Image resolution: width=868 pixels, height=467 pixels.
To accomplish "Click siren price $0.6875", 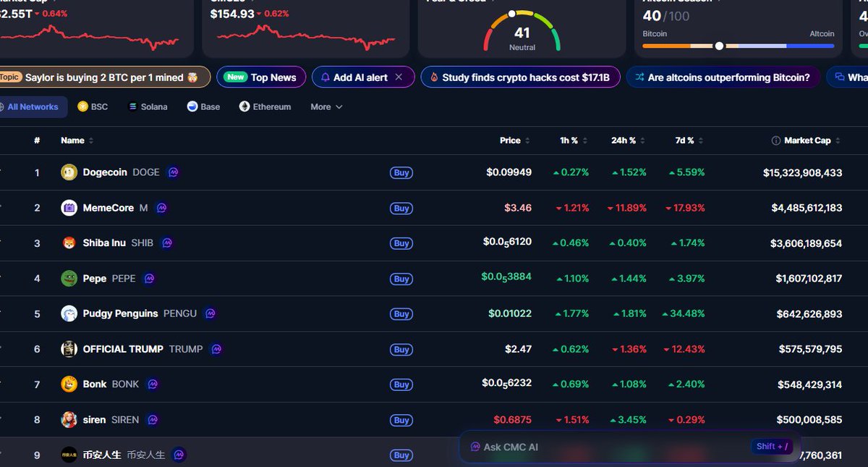I will pyautogui.click(x=513, y=420).
